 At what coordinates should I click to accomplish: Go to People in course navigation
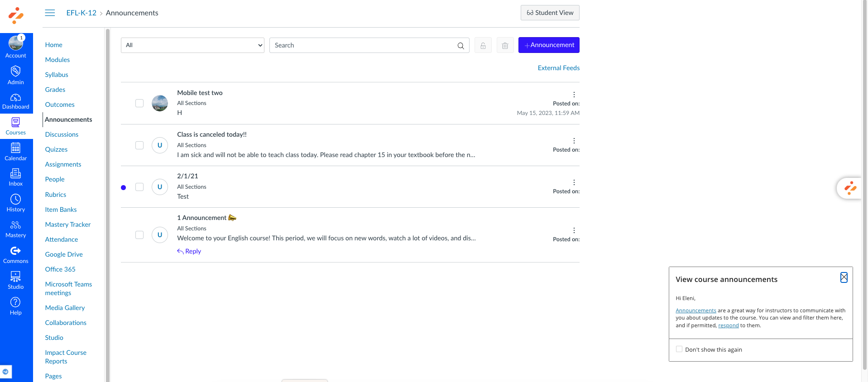click(x=55, y=179)
